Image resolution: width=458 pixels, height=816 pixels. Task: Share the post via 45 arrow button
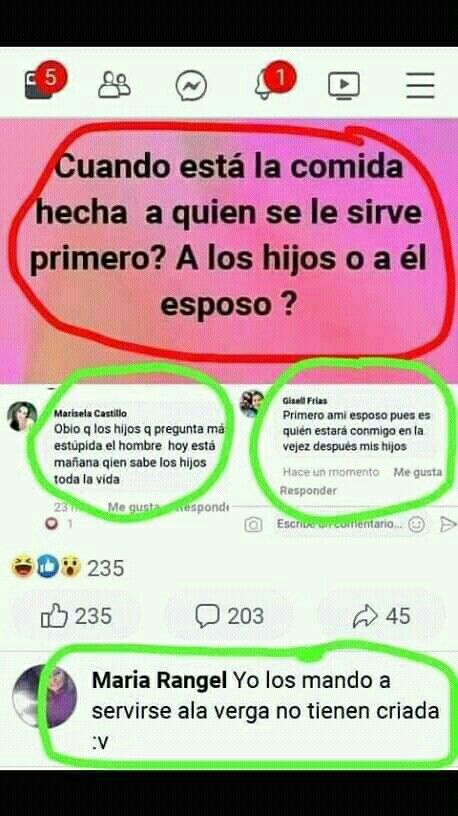click(x=381, y=616)
